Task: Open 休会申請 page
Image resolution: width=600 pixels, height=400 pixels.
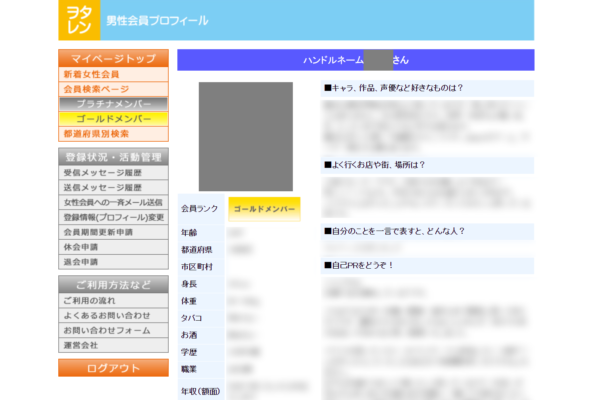Action: [113, 247]
